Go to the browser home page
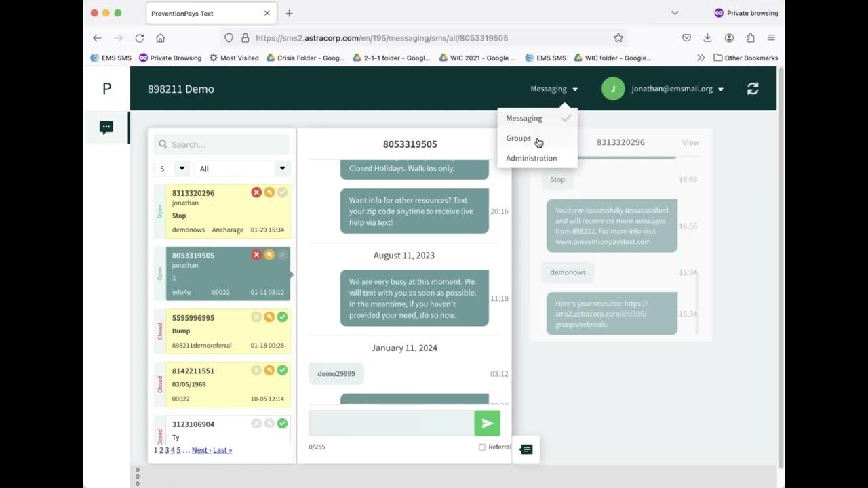The image size is (868, 488). [x=160, y=38]
